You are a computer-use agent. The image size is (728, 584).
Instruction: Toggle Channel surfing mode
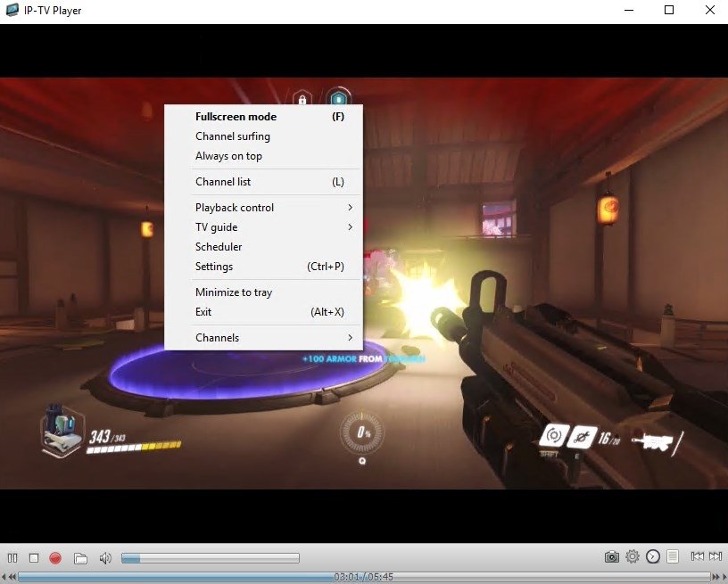[232, 136]
